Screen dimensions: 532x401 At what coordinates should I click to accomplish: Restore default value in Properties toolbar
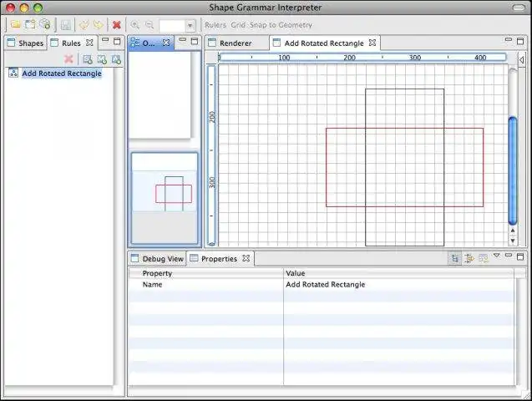tap(483, 258)
